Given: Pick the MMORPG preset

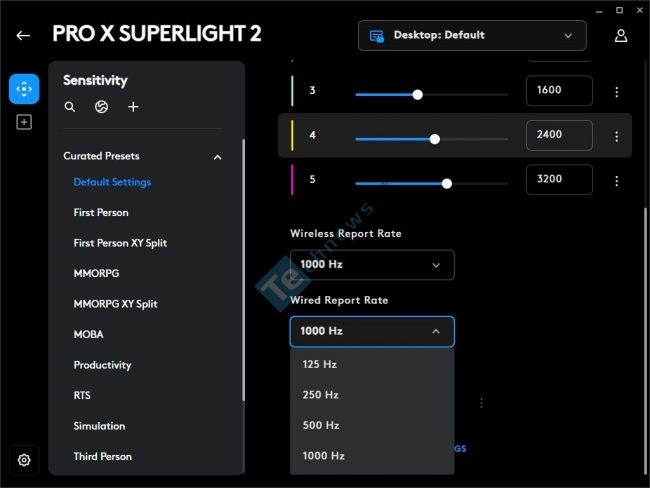Looking at the screenshot, I should click(x=96, y=273).
